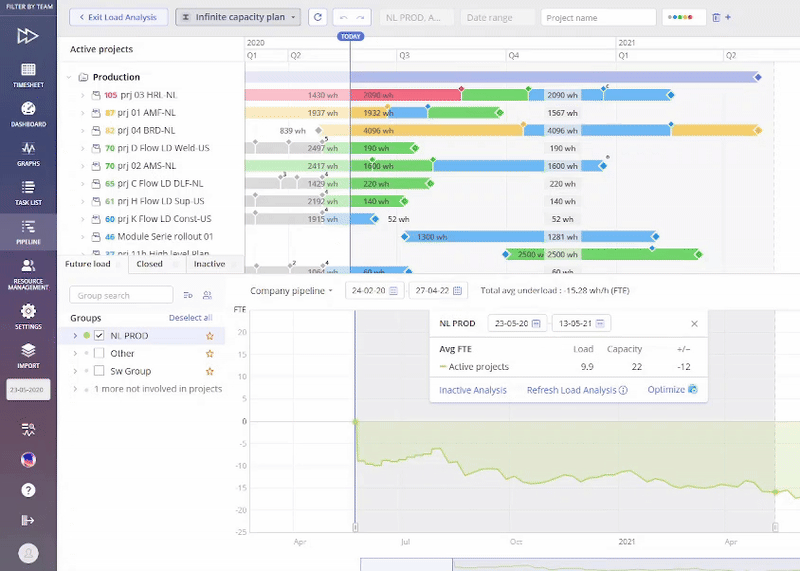Open the Infinite capacity plan dropdown
800x571 pixels.
click(238, 17)
